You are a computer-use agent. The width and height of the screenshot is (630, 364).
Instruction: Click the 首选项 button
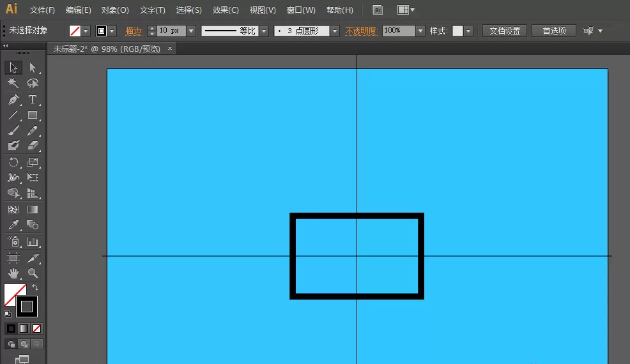[554, 31]
